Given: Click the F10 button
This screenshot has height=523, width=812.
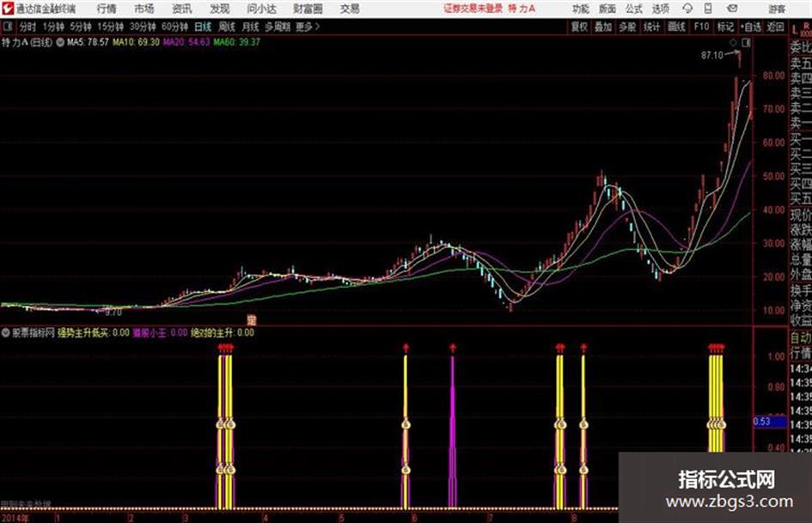Looking at the screenshot, I should tap(701, 27).
